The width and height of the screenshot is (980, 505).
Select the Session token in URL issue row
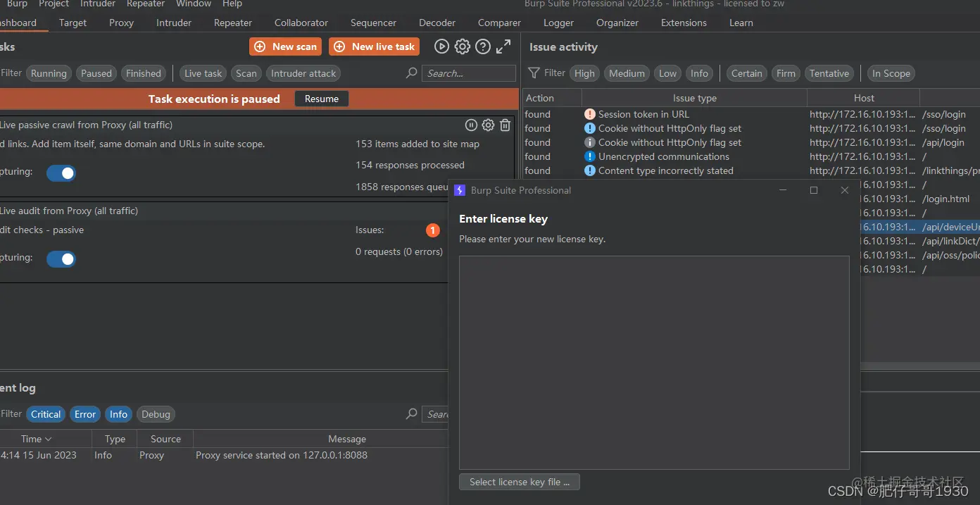pyautogui.click(x=750, y=114)
